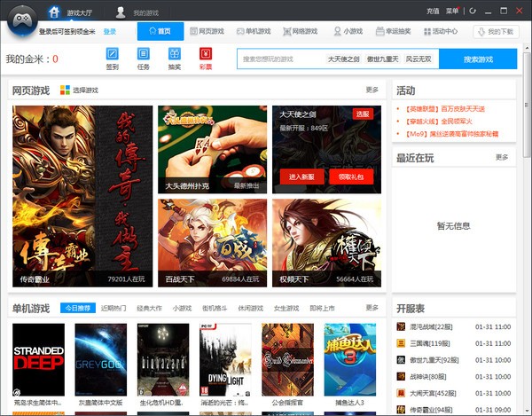Click 大闹天宫[452服] server icon
This screenshot has width=532, height=416.
401,393
